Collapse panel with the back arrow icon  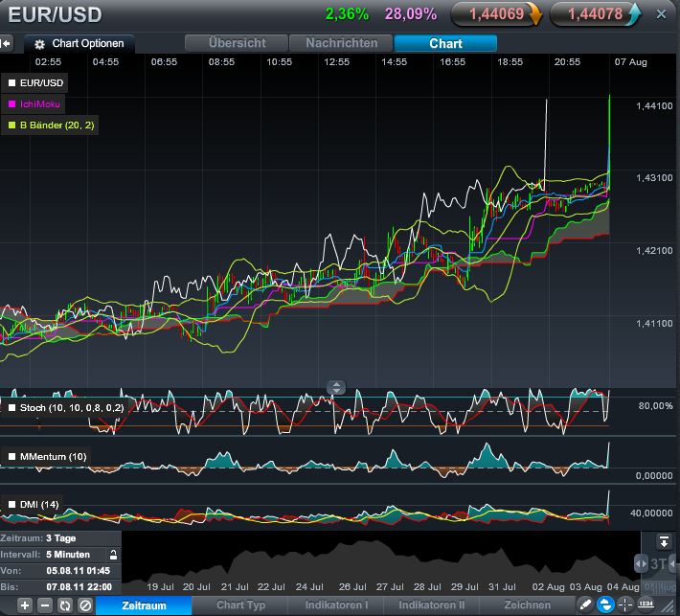[x=6, y=43]
